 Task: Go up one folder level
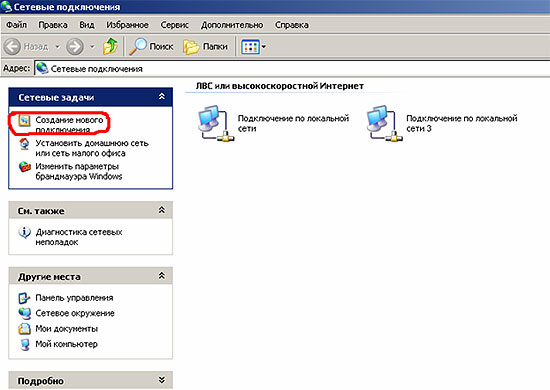point(110,46)
